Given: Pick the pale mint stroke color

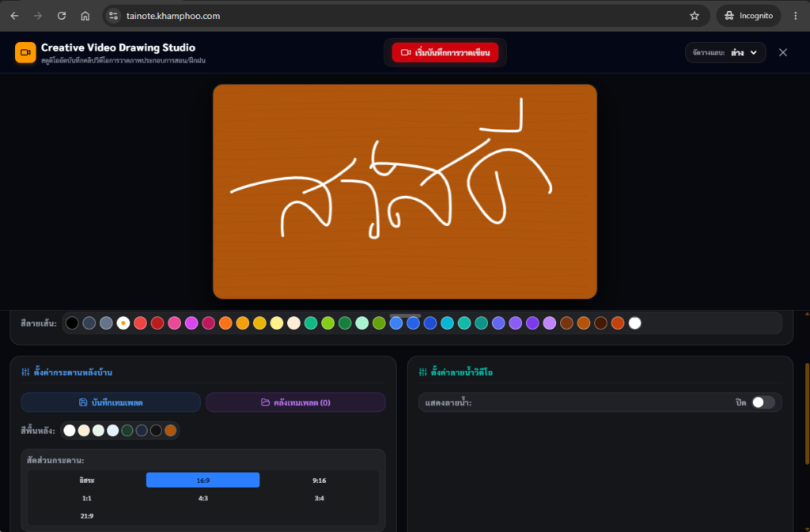Looking at the screenshot, I should (x=362, y=323).
